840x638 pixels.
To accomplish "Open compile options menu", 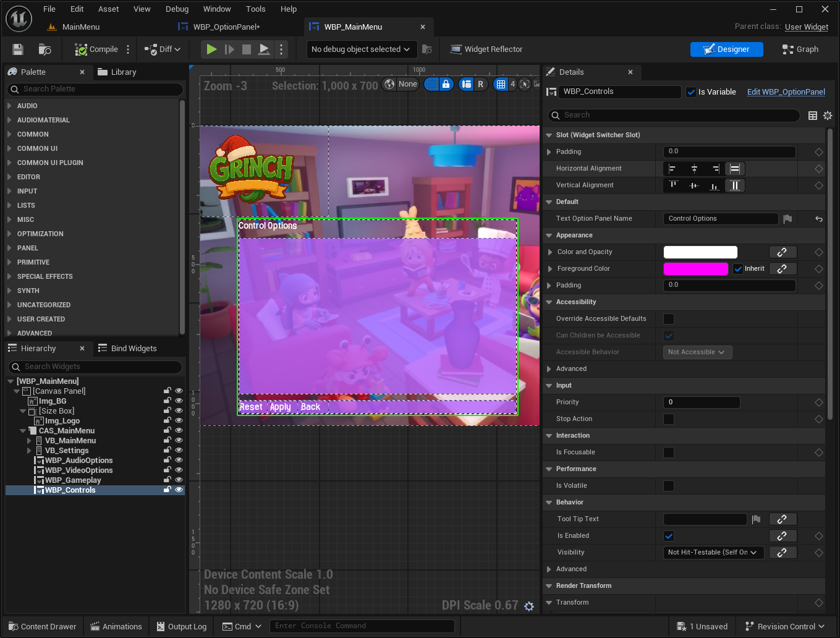I will [128, 49].
